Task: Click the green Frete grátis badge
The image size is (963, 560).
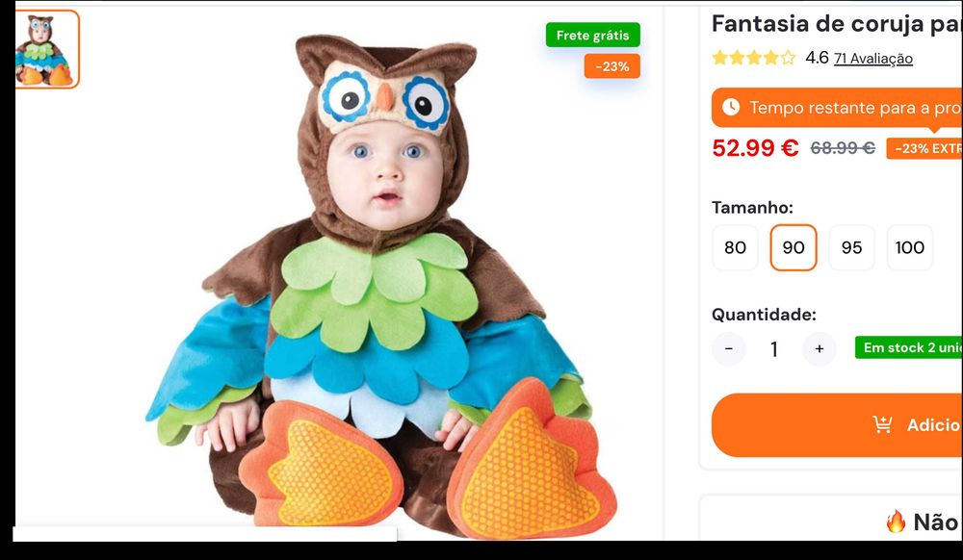Action: [592, 36]
